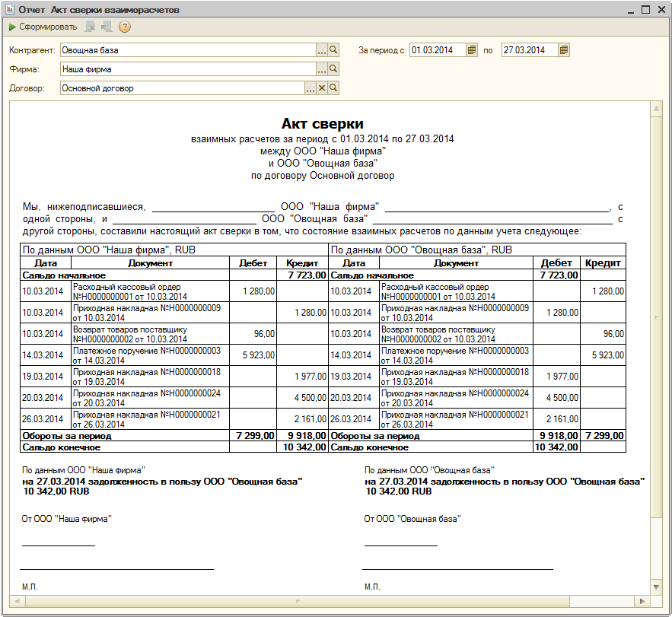Clear the Договор field with X icon

[x=322, y=88]
